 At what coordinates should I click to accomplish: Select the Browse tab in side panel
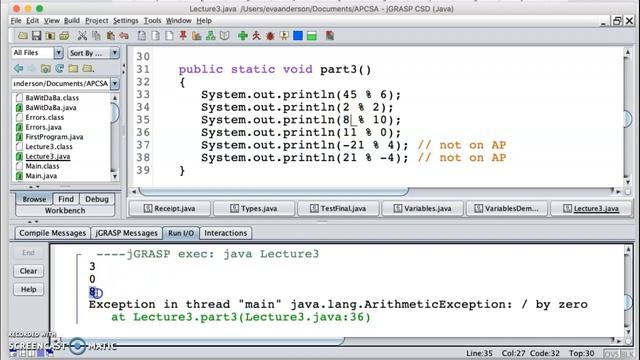(34, 199)
